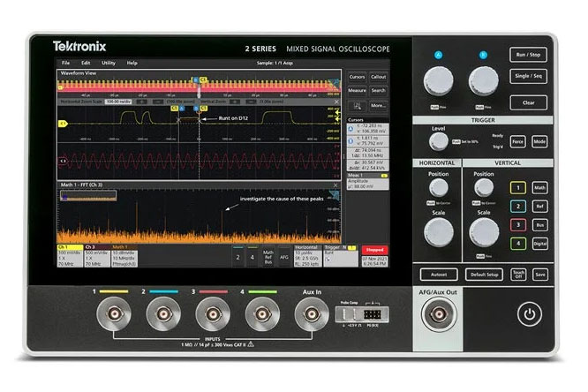
Task: Click the Trigger Force button
Action: tap(517, 142)
